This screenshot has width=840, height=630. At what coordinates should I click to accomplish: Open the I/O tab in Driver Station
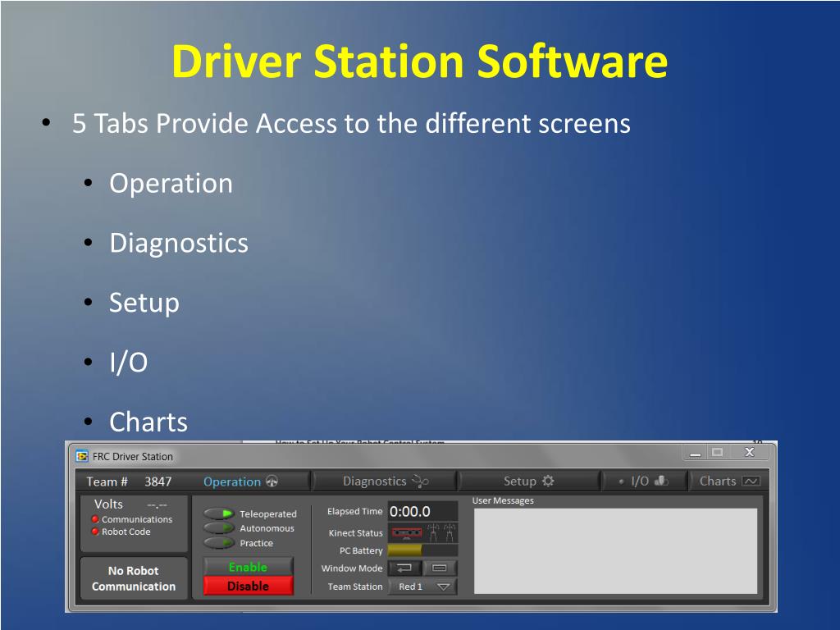coord(645,481)
